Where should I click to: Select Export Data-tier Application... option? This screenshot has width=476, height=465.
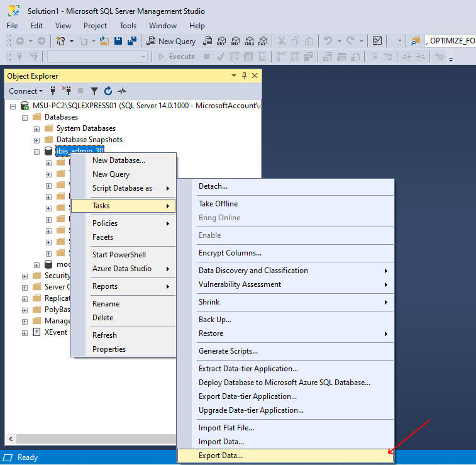(285, 396)
